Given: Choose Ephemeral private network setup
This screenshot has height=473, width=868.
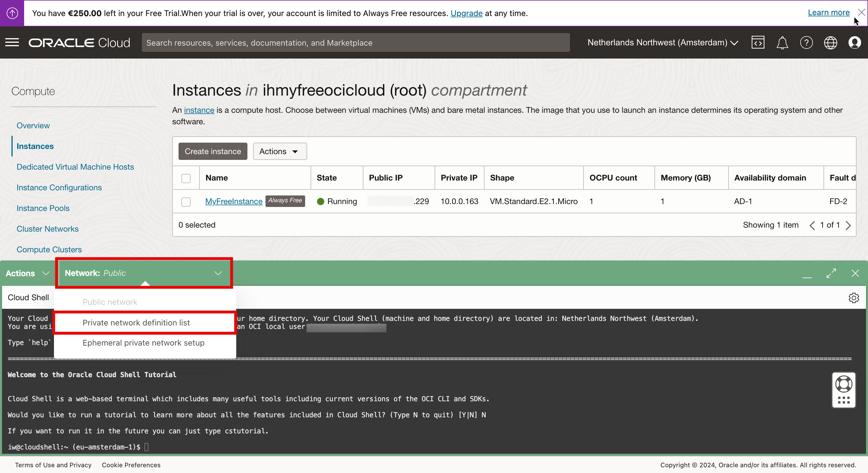Looking at the screenshot, I should (x=143, y=343).
